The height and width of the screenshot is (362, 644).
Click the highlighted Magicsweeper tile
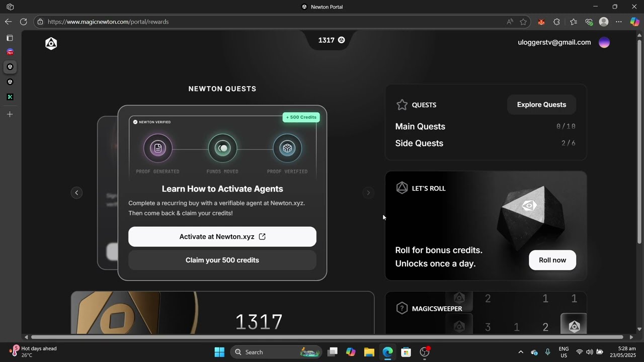click(574, 324)
